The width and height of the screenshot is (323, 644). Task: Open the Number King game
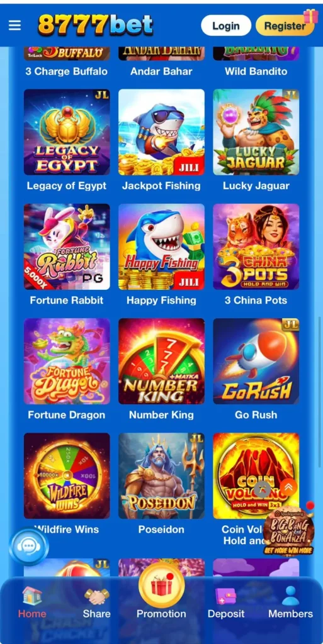[x=161, y=362]
